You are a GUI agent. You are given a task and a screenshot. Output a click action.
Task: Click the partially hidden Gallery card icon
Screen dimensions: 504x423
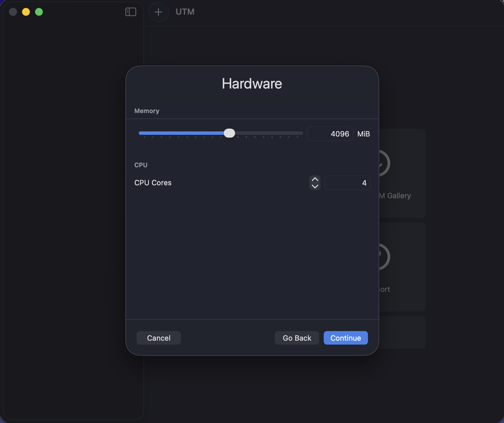pos(384,163)
